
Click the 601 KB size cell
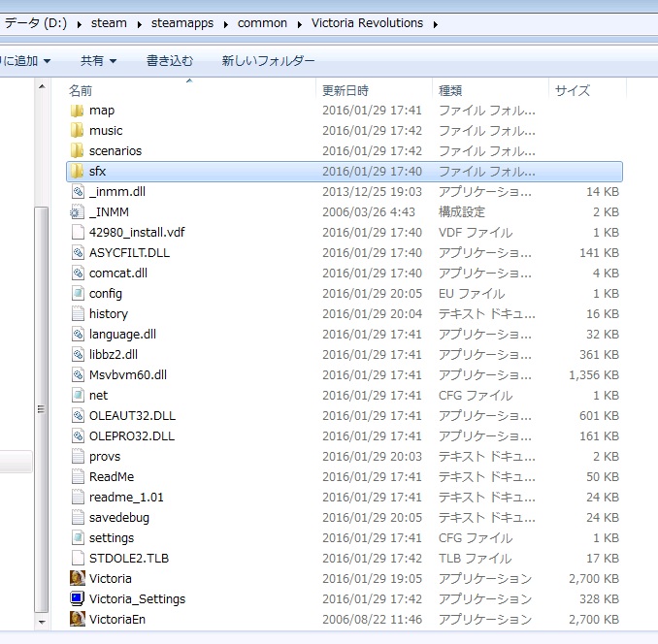[x=599, y=415]
